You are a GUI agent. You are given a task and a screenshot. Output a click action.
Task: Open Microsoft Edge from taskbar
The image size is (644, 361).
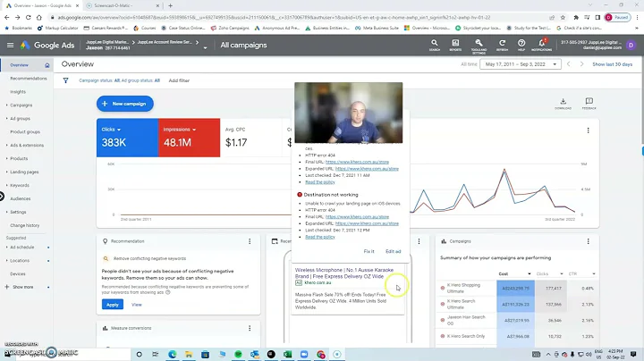(172, 354)
